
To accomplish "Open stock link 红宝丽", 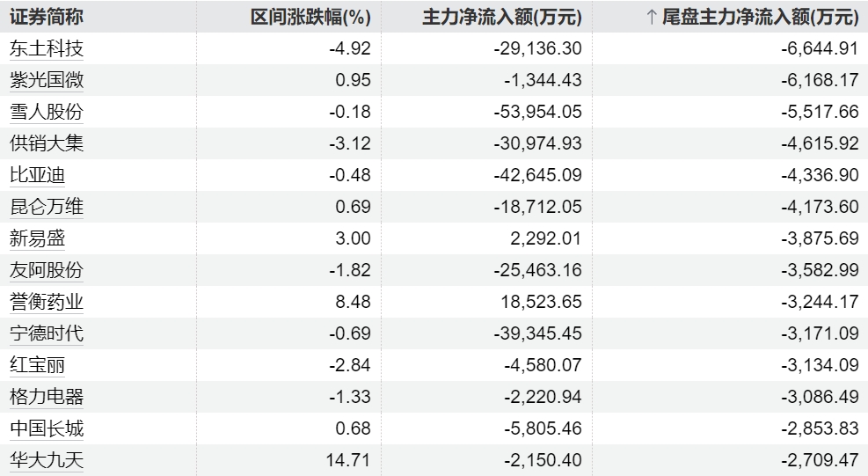I will (x=37, y=365).
